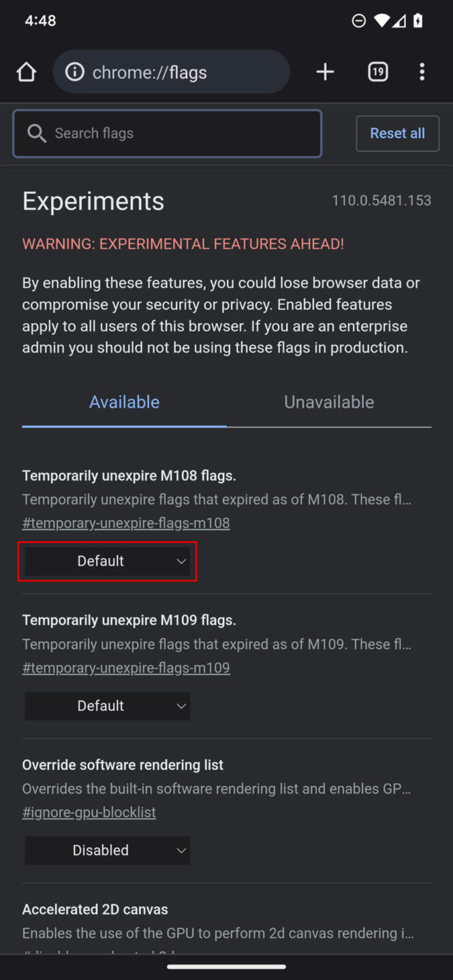
Task: Open the Default dropdown for M109 flags
Action: (107, 706)
